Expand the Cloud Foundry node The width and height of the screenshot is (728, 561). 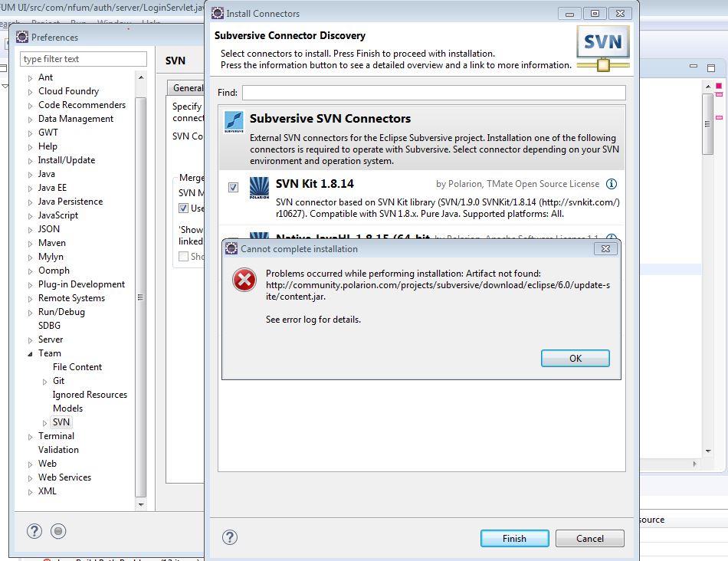(30, 92)
